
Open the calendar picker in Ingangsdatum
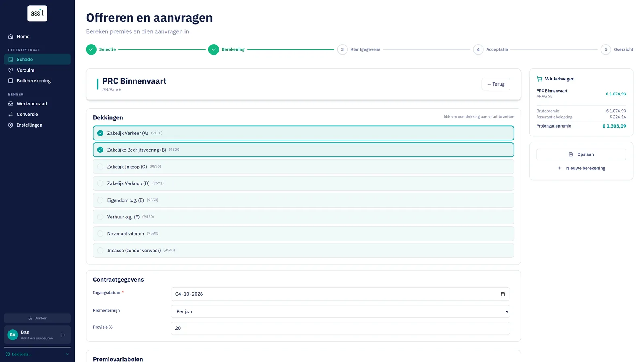pyautogui.click(x=503, y=294)
